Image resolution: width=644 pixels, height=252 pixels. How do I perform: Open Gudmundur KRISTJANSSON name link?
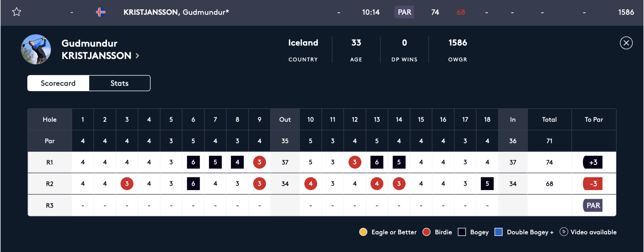tap(96, 50)
